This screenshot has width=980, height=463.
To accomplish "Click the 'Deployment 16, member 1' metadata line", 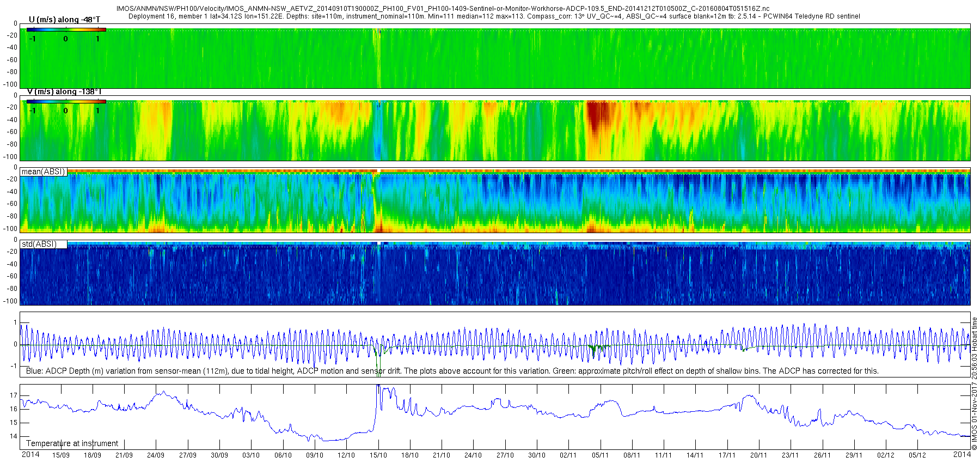I will click(x=494, y=16).
